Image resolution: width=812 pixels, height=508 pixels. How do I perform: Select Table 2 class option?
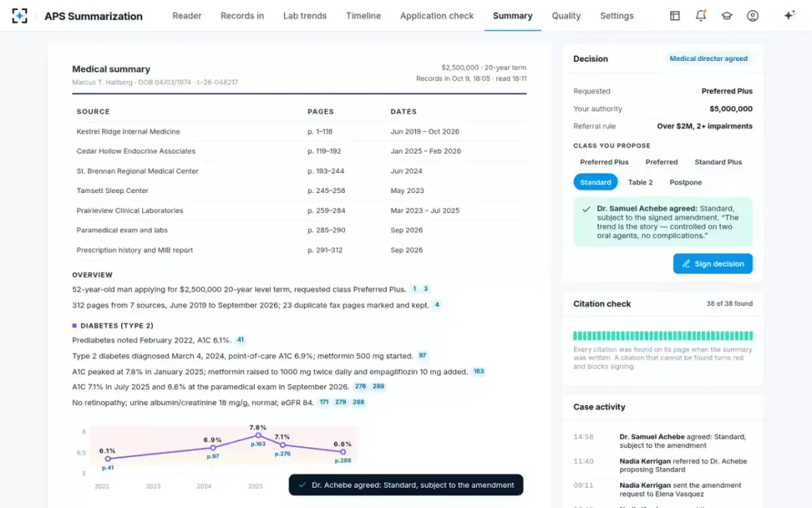(640, 182)
